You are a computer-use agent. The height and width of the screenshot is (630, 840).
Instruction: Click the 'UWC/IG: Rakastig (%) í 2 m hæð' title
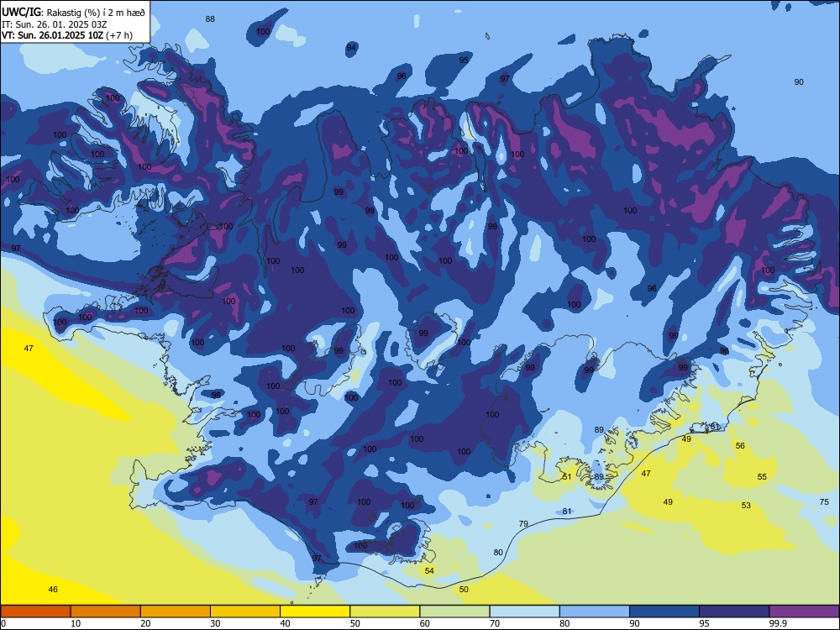[73, 12]
